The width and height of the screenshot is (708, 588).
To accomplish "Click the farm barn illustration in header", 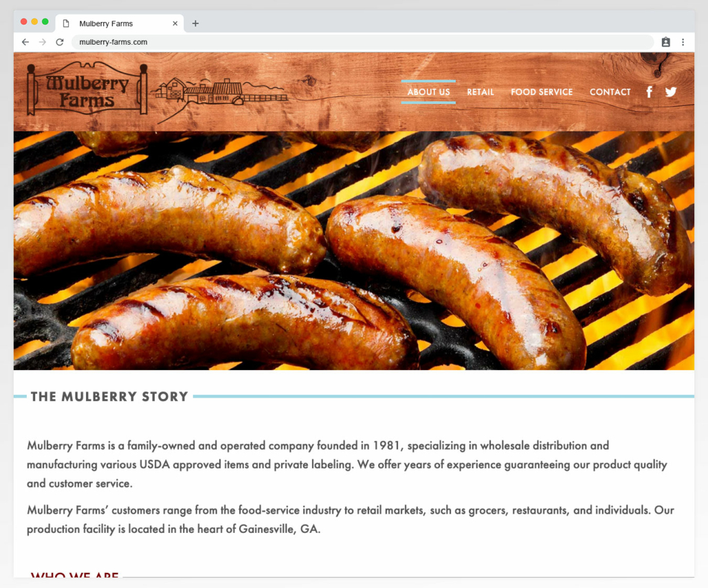I will pos(221,94).
